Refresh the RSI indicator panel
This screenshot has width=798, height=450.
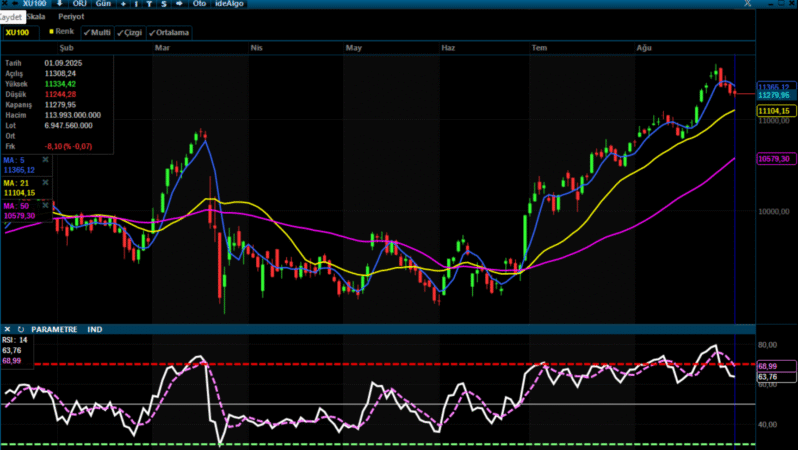pyautogui.click(x=20, y=329)
